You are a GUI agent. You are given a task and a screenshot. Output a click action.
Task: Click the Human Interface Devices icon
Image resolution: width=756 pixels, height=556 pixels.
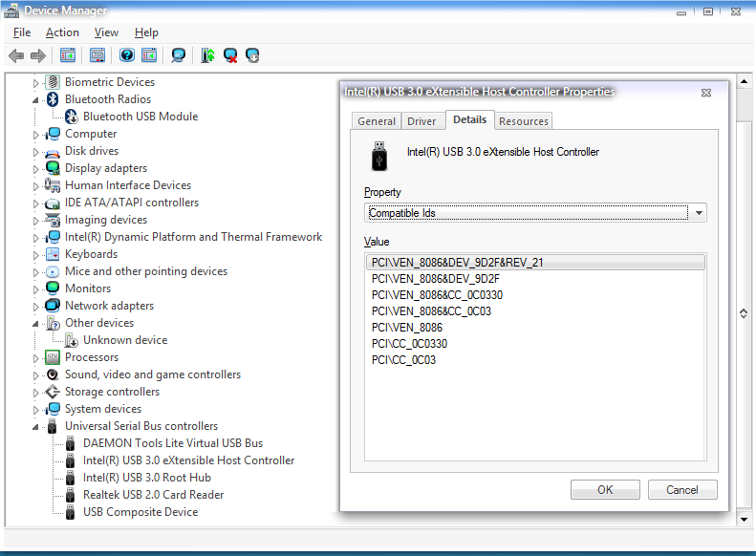click(53, 185)
